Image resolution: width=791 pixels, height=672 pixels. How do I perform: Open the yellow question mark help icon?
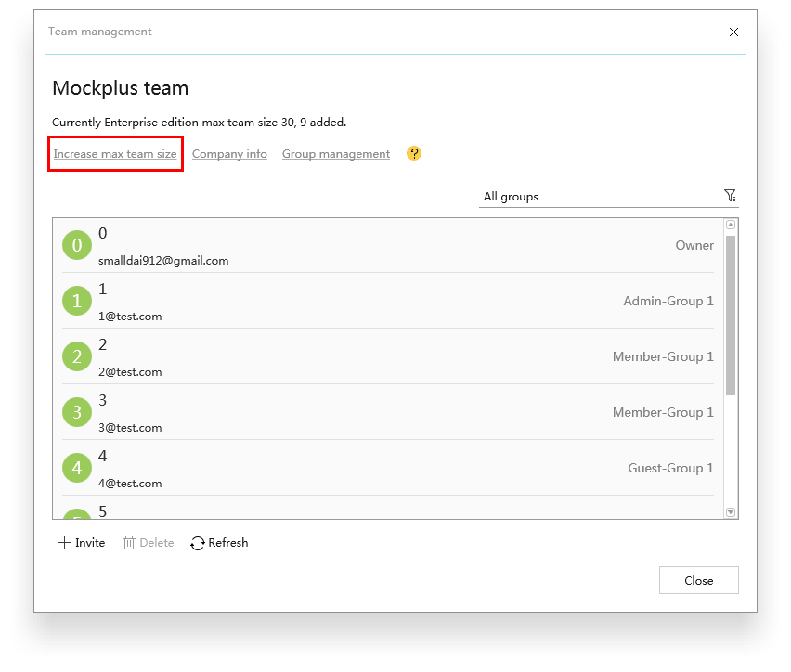[414, 153]
